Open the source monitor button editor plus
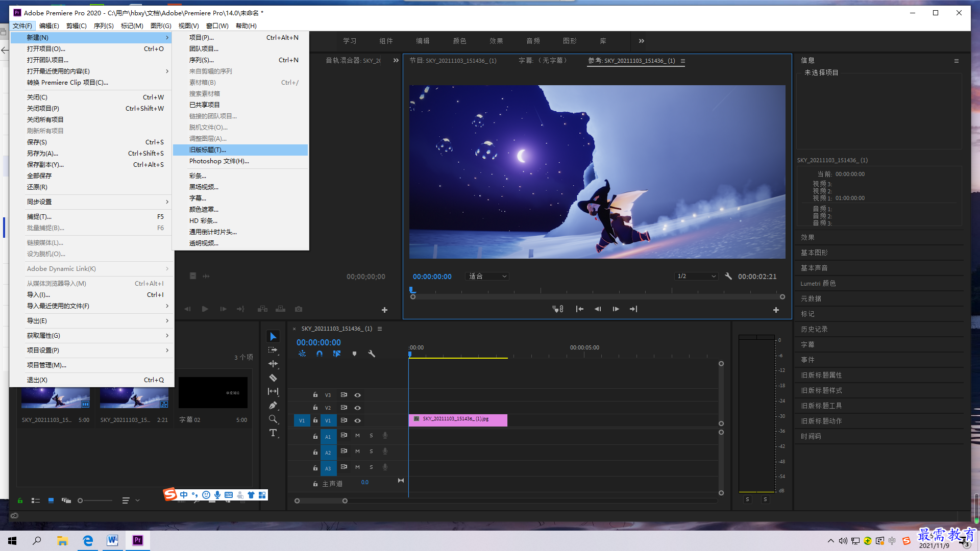The width and height of the screenshot is (980, 551). tap(384, 310)
